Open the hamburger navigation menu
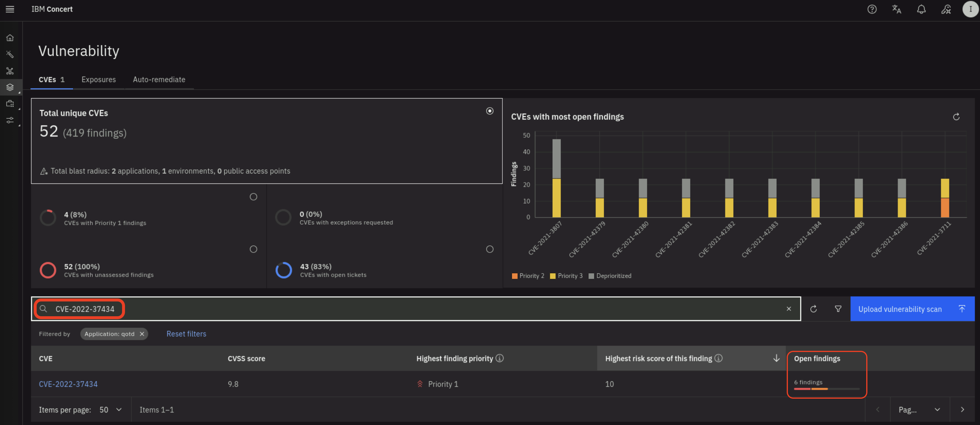The height and width of the screenshot is (425, 980). click(10, 9)
